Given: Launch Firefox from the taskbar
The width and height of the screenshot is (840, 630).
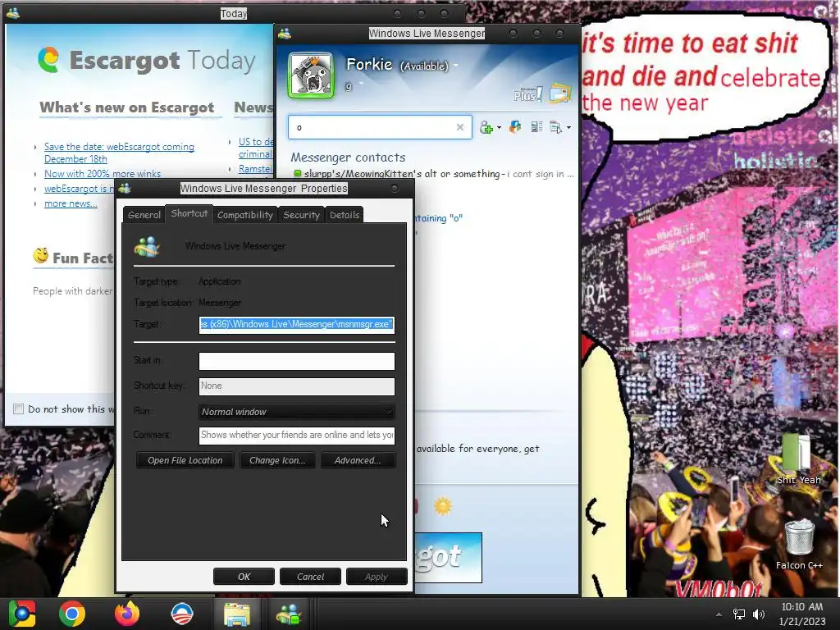Looking at the screenshot, I should [x=127, y=614].
